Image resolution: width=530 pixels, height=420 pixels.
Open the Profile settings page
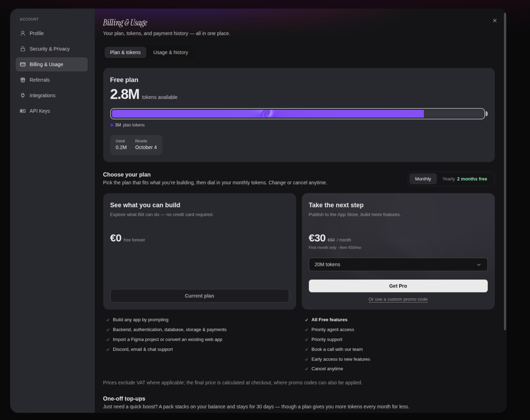point(52,33)
